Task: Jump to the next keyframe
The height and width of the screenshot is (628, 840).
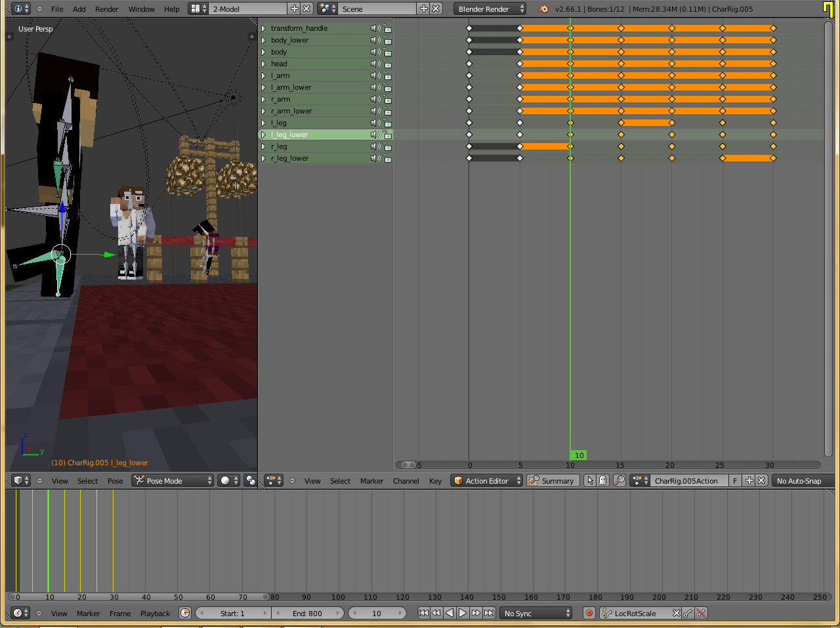Action: 476,613
